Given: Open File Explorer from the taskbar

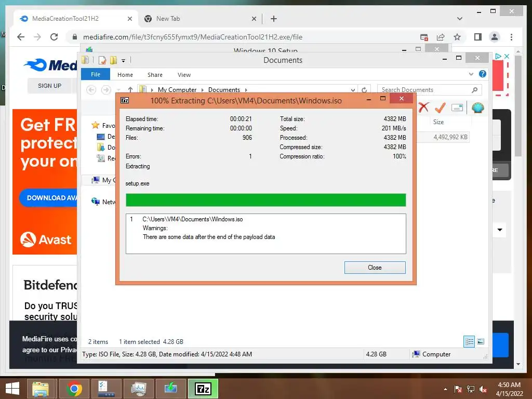Looking at the screenshot, I should click(x=41, y=389).
